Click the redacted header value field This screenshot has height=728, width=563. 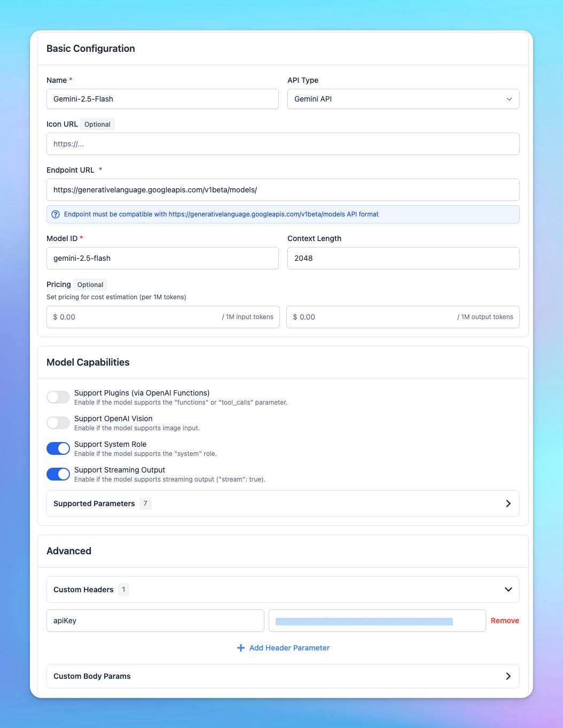point(377,621)
